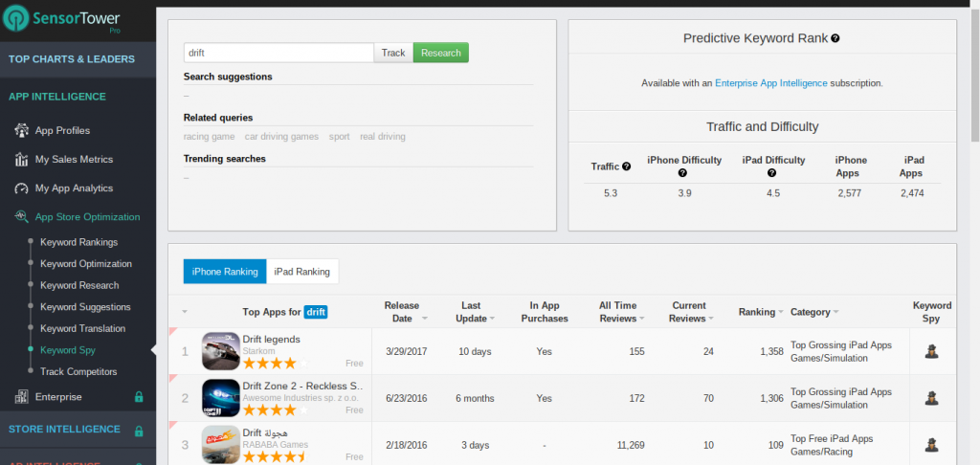
Task: Click the keyword search input field
Action: tap(278, 53)
